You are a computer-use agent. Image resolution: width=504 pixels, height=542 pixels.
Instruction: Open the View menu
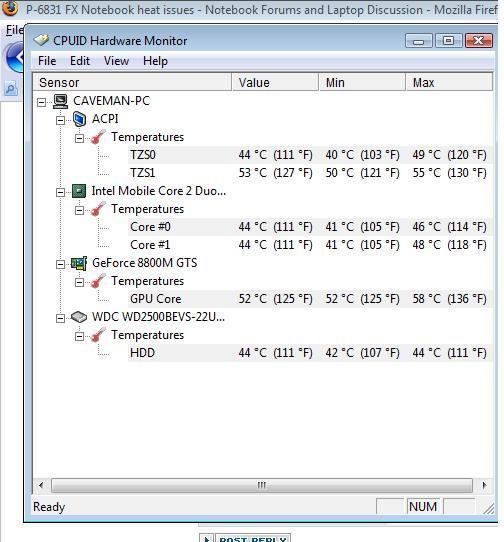coord(116,61)
